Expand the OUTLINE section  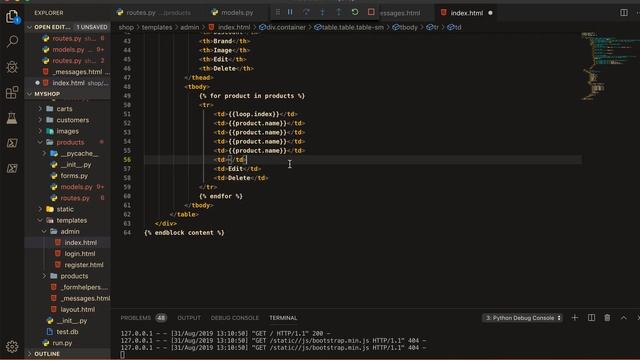pos(68,354)
